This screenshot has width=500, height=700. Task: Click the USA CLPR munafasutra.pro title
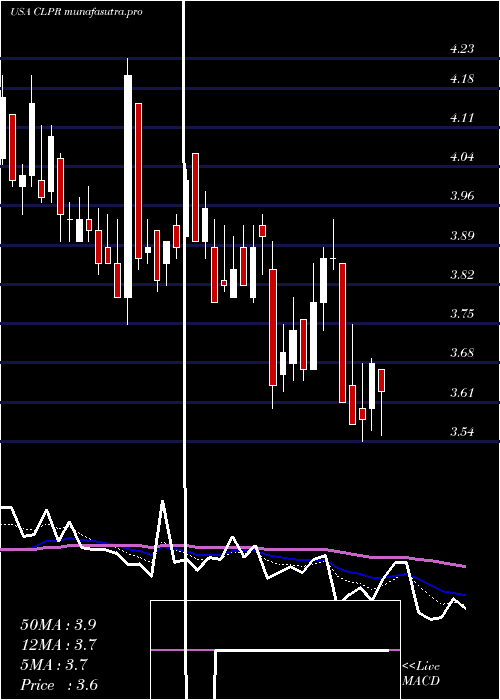(76, 12)
